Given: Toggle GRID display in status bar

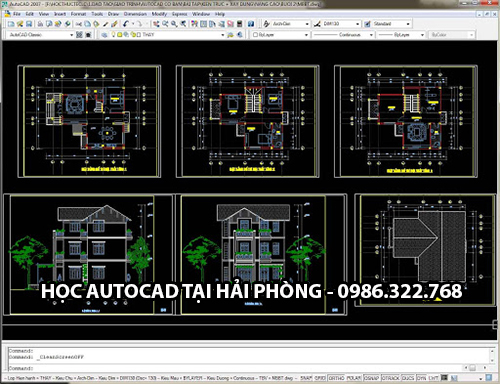Looking at the screenshot, I should point(320,378).
